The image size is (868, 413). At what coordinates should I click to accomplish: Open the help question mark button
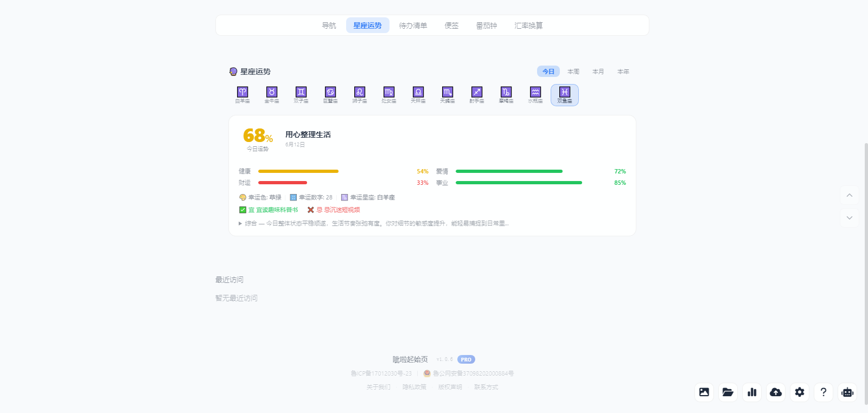(824, 392)
